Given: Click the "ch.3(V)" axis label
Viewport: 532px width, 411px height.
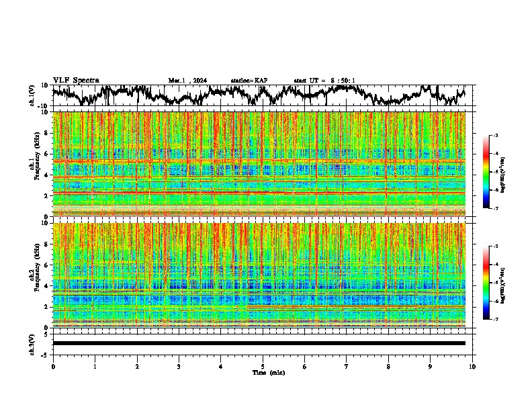Looking at the screenshot, I should tap(32, 345).
